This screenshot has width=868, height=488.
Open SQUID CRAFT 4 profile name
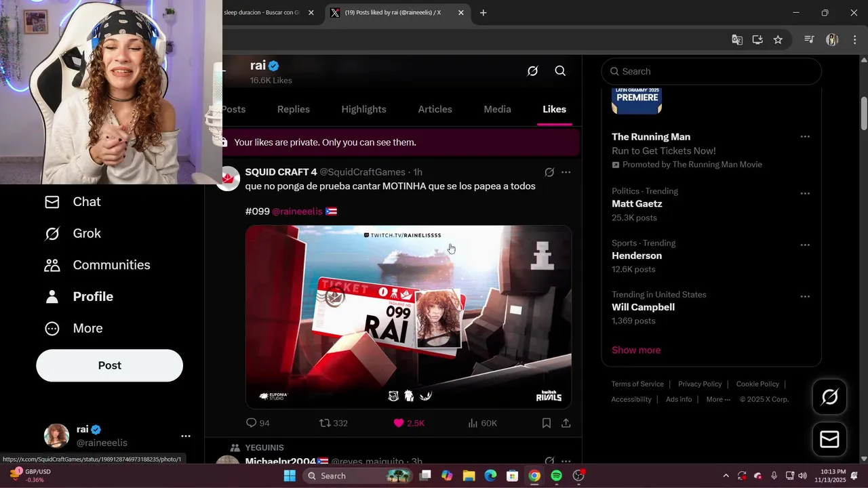[x=281, y=172]
